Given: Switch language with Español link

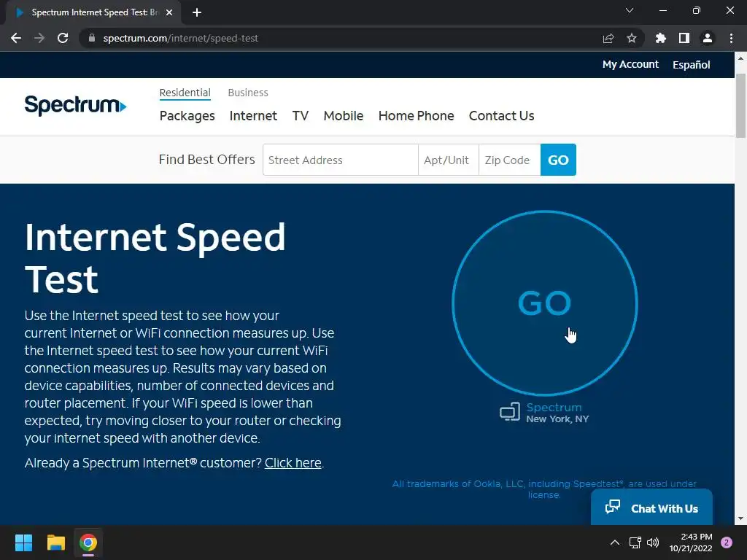Looking at the screenshot, I should click(x=692, y=64).
